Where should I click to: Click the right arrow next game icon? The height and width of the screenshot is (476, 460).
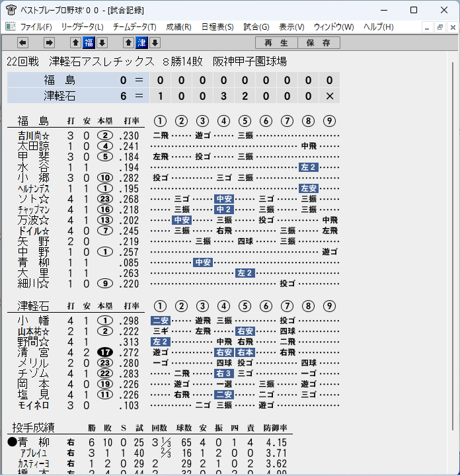(49, 43)
